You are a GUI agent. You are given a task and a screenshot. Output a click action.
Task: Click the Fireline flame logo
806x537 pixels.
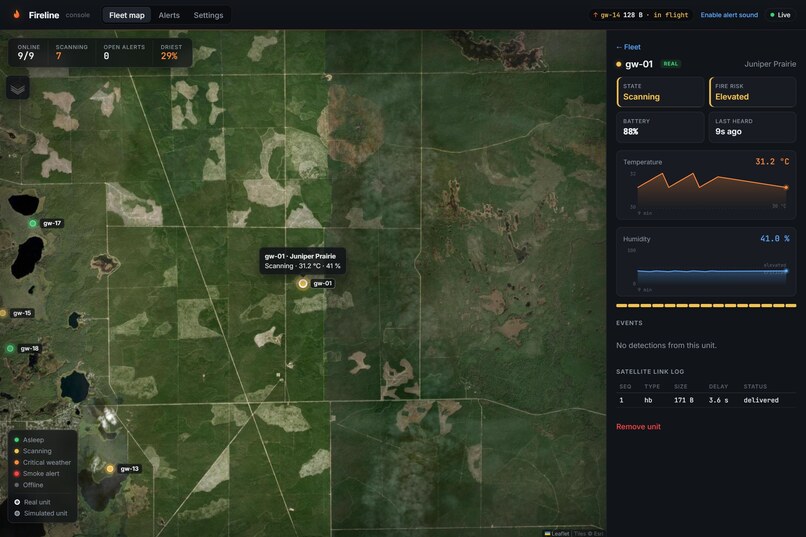point(16,14)
